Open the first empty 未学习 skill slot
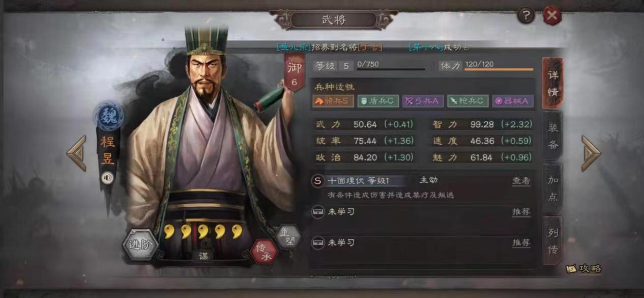Screen dimensions: 644x298 [x=422, y=212]
